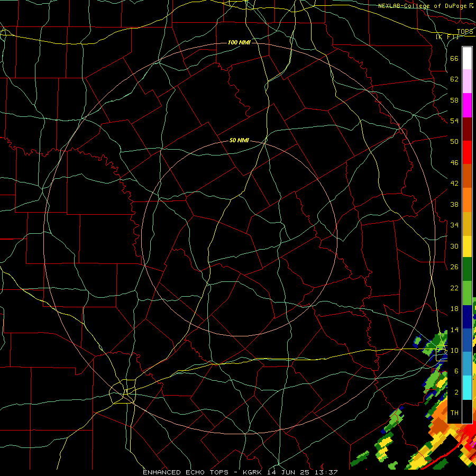Click the "NEXLAB-College of DuPage" header text
This screenshot has width=476, height=476.
tap(422, 6)
